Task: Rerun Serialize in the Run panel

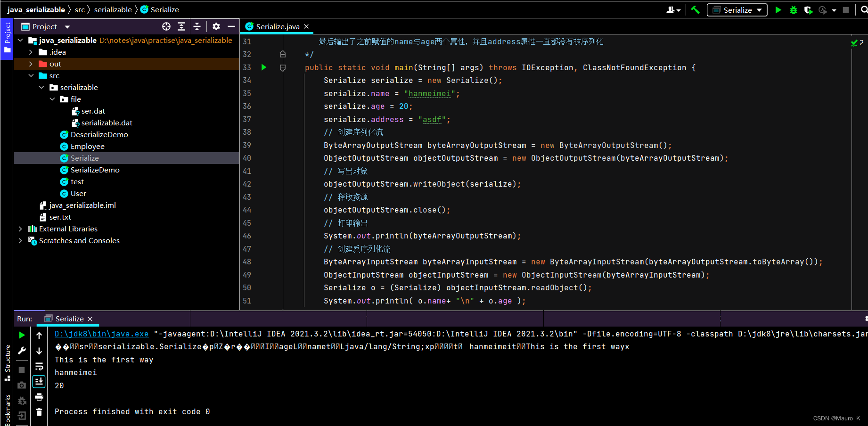Action: click(22, 335)
